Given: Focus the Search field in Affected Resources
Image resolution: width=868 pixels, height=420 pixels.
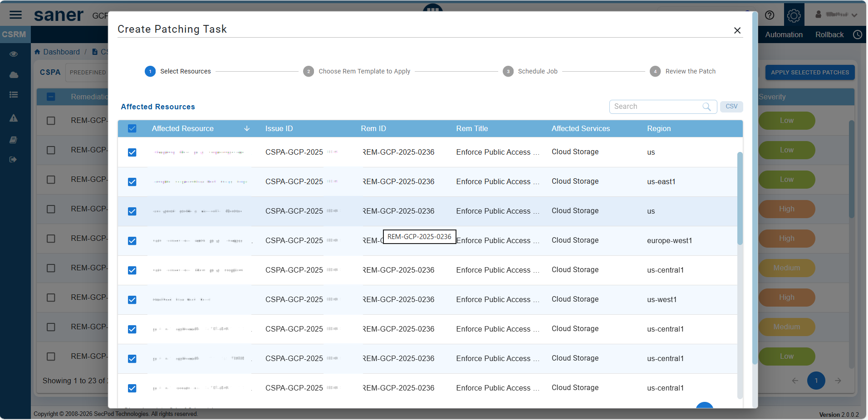Looking at the screenshot, I should tap(656, 107).
